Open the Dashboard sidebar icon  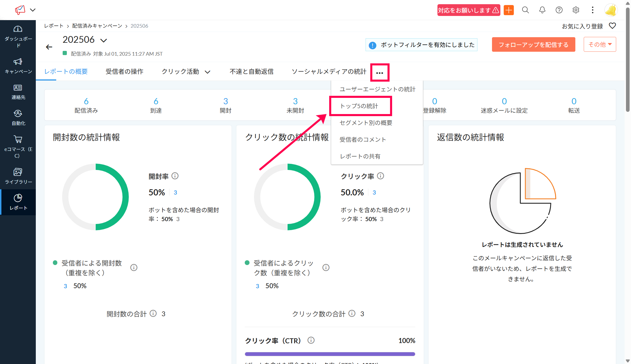click(x=18, y=29)
